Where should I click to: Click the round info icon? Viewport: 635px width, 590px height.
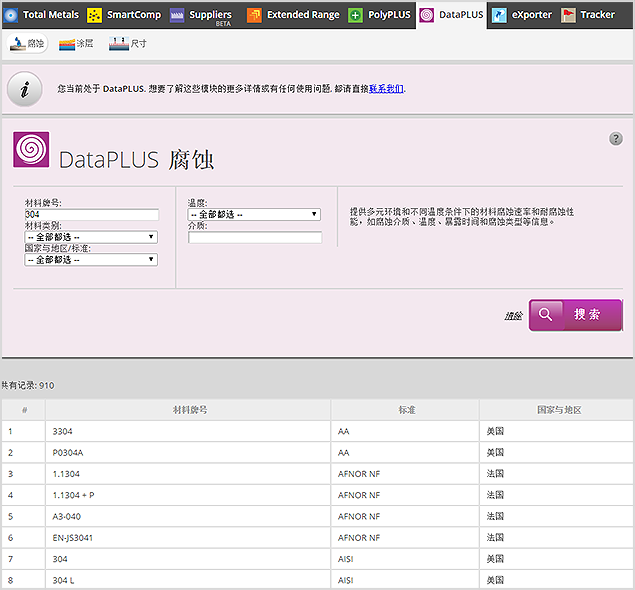(25, 89)
